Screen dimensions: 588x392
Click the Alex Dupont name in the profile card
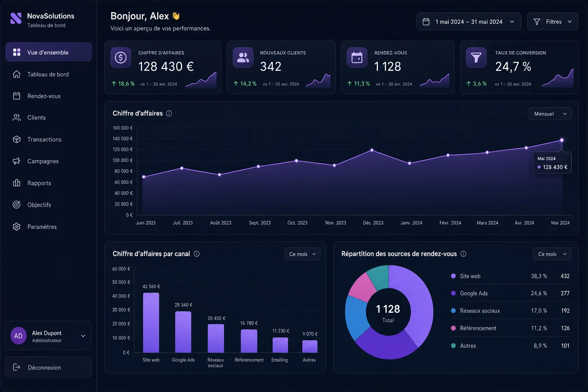click(47, 333)
